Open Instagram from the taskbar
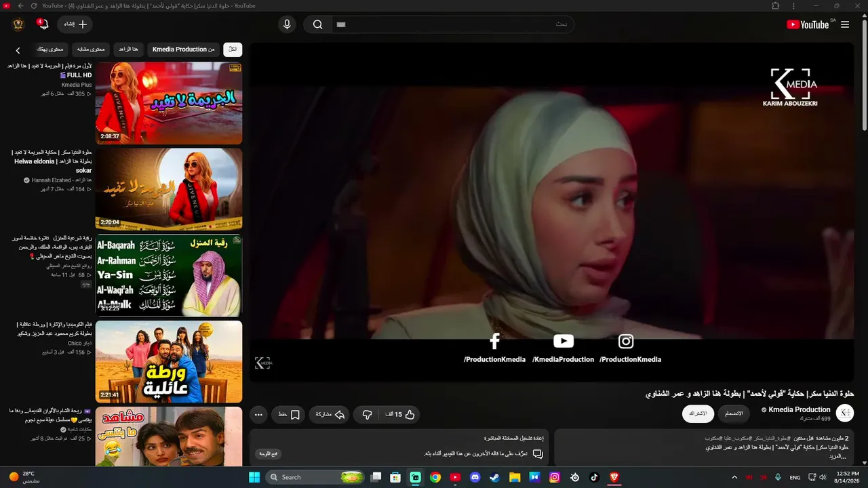This screenshot has height=488, width=868. pos(555,477)
